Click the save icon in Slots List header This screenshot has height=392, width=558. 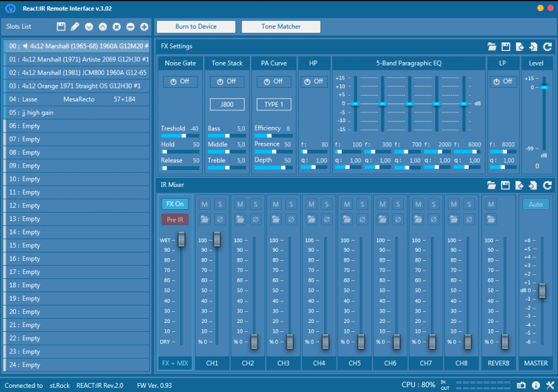pos(61,27)
